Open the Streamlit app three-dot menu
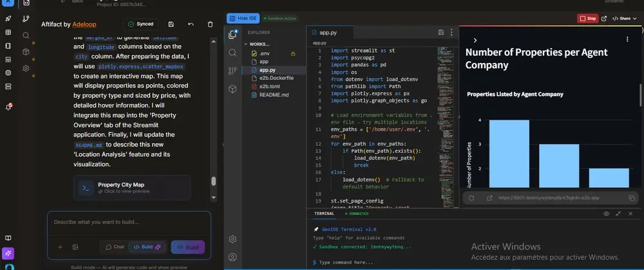The image size is (644, 270). coord(627,39)
